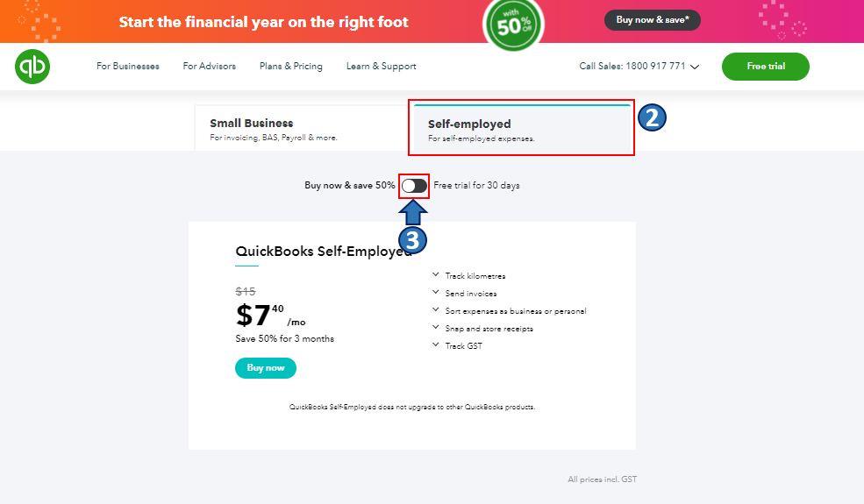Select the Self-employed tab
864x504 pixels.
[x=523, y=130]
